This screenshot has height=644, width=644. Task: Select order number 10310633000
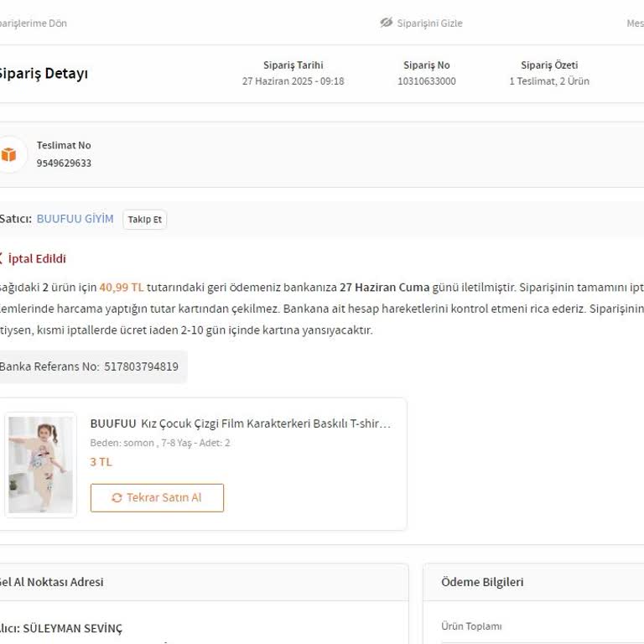click(x=426, y=81)
